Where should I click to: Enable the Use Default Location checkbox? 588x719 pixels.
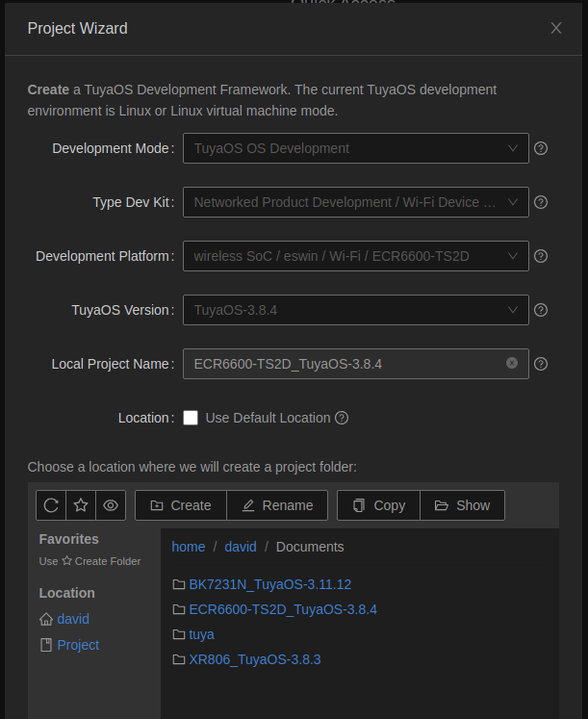click(191, 418)
